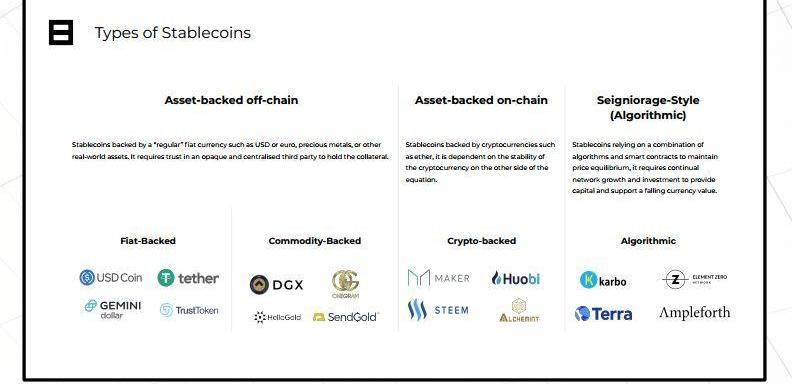Select the Steem logo

438,310
